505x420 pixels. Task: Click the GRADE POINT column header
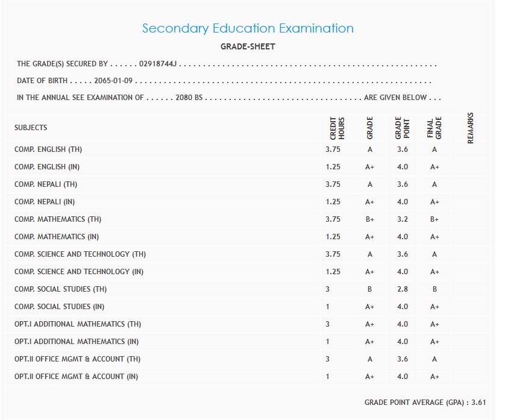[x=402, y=128]
